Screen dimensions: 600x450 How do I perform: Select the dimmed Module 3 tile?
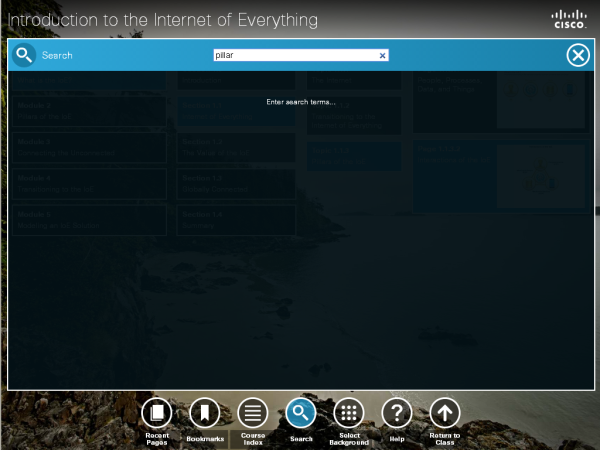[x=90, y=147]
